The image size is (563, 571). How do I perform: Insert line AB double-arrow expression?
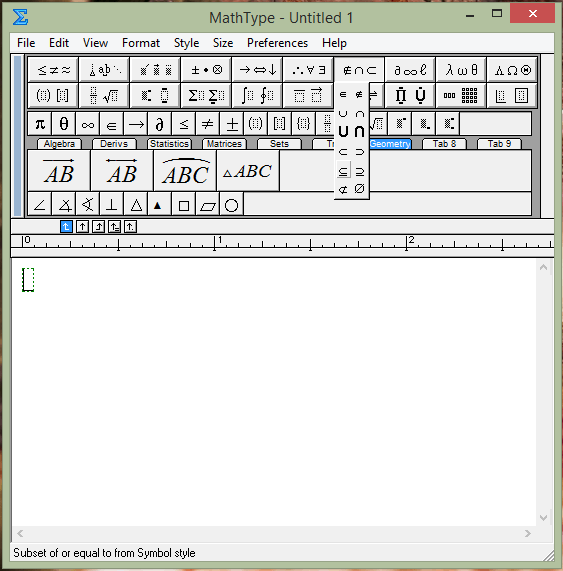coord(122,170)
